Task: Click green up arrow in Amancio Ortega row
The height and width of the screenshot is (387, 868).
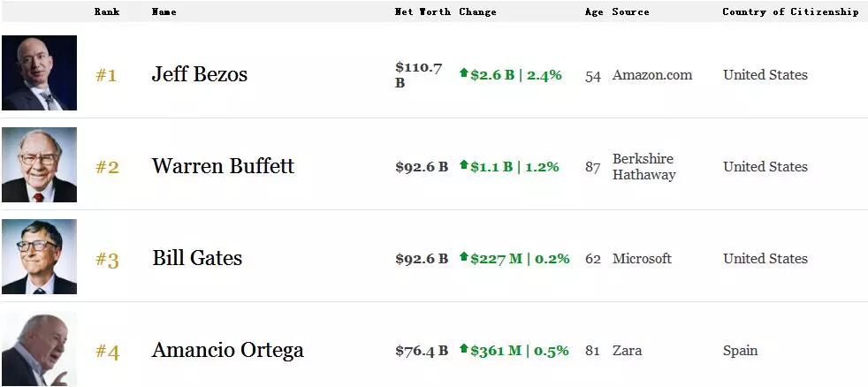Action: (463, 349)
